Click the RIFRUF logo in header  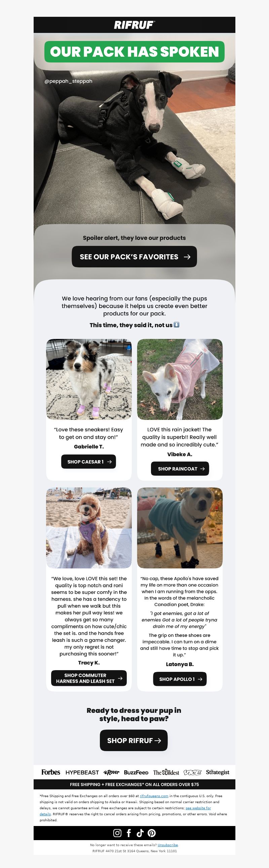134,25
